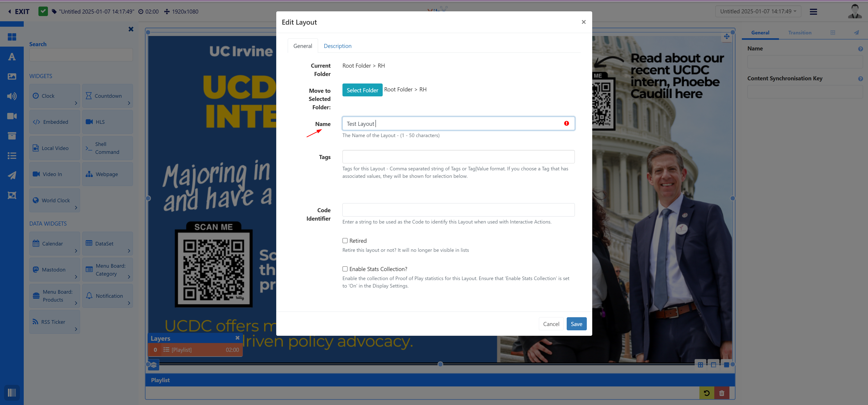Focus the Tags input field
The width and height of the screenshot is (868, 405).
pyautogui.click(x=458, y=157)
